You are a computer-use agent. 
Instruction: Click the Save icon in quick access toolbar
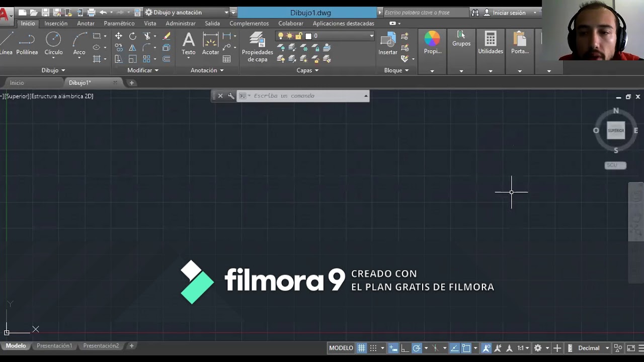(x=45, y=13)
